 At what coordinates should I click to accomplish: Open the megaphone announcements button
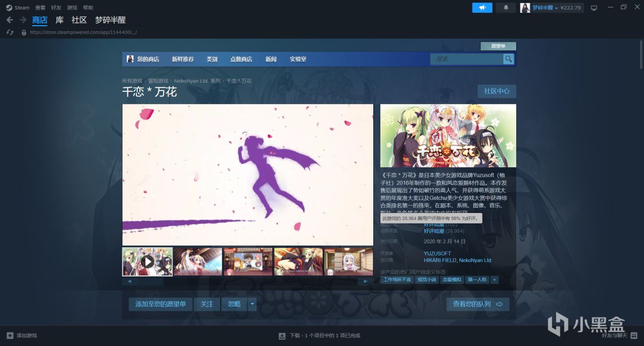pos(482,8)
